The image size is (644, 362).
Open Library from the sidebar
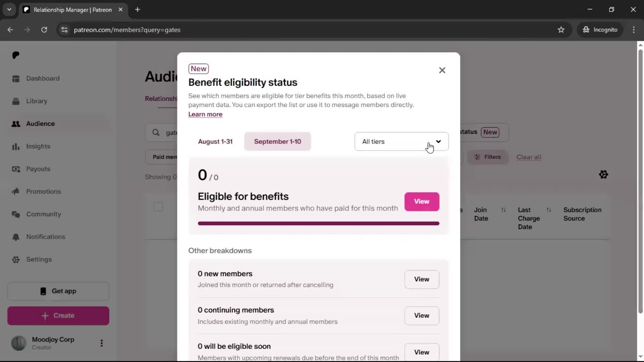coord(37,101)
